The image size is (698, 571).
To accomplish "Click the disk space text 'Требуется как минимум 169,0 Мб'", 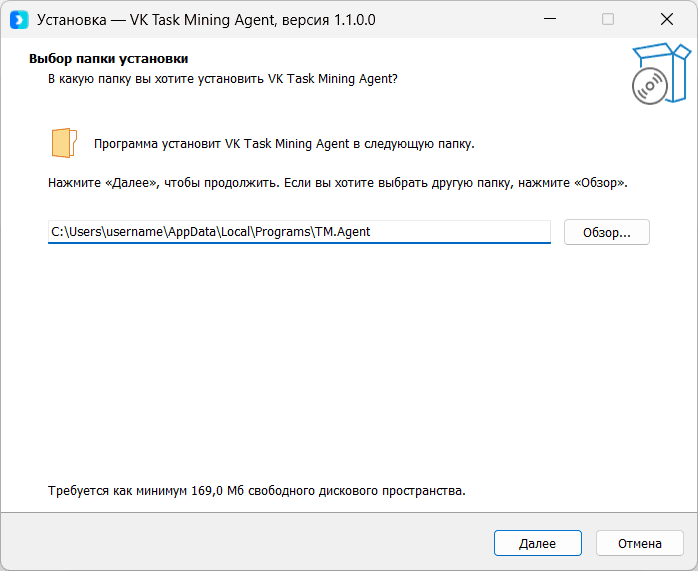I will tap(146, 491).
